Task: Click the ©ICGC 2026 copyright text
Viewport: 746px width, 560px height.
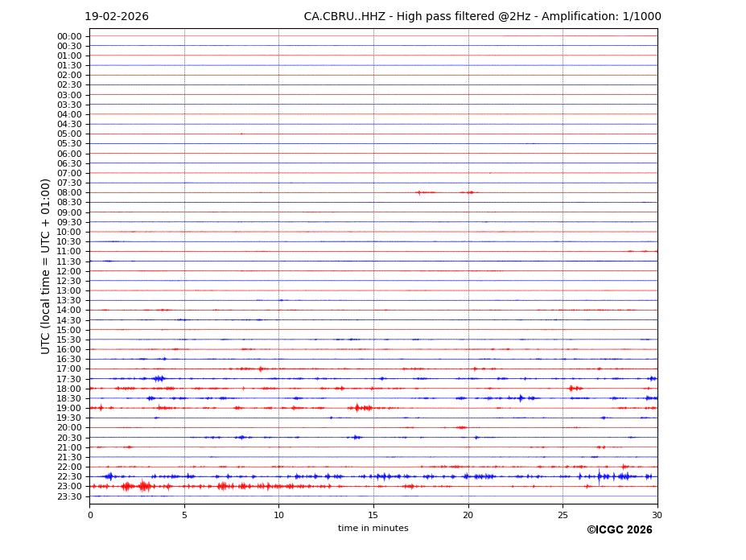Action: 619,530
